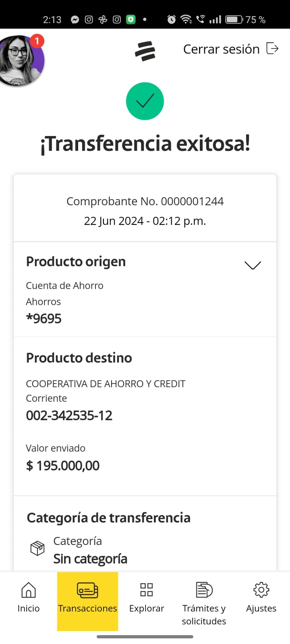Tap the profile avatar photo
Viewport: 290px width, 644px height.
20,60
